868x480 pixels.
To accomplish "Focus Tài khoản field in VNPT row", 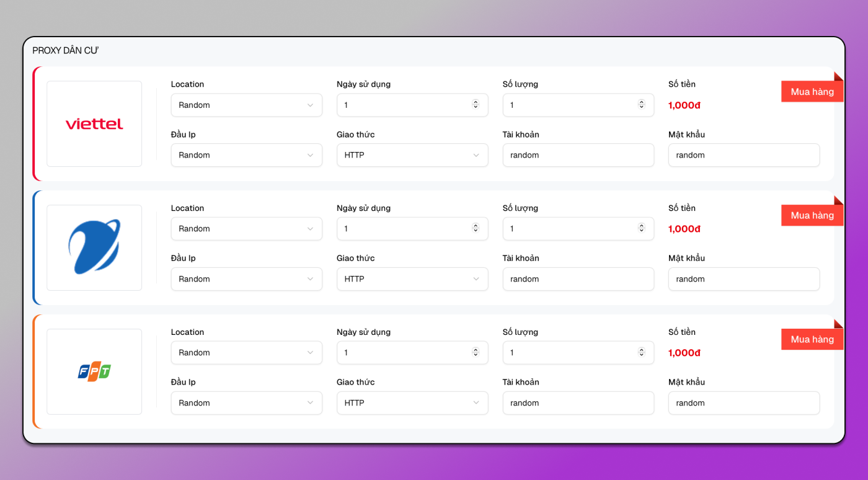I will pos(578,279).
